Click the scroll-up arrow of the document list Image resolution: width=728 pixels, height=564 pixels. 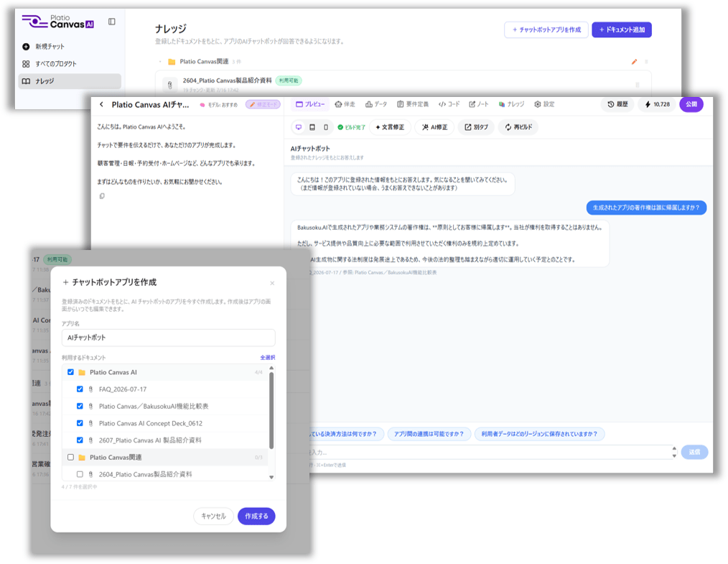271,368
